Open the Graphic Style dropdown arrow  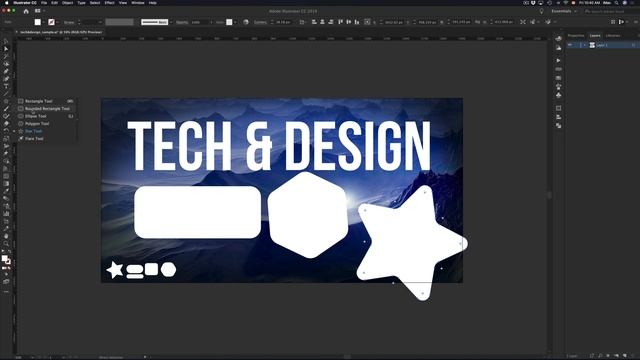235,22
